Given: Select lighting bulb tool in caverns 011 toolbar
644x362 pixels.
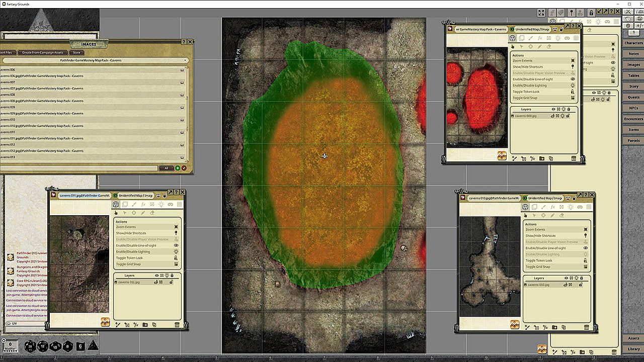Looking at the screenshot, I should point(161,205).
